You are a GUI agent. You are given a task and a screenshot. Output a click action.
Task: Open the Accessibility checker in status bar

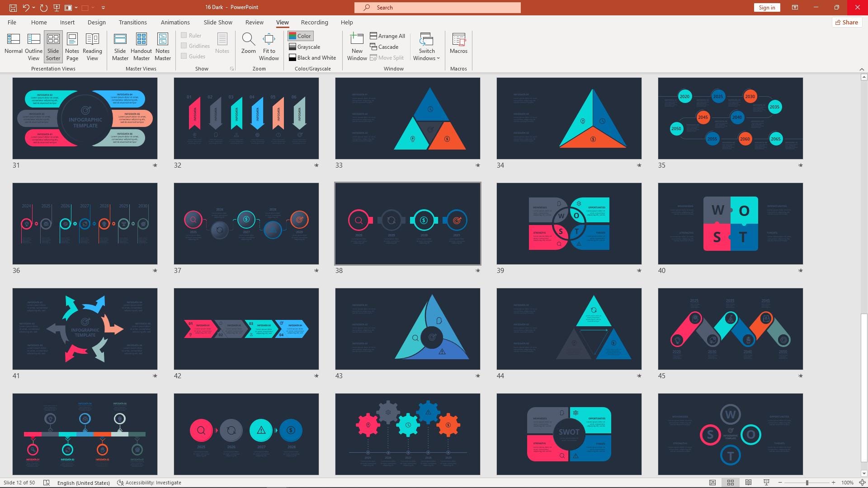point(149,483)
